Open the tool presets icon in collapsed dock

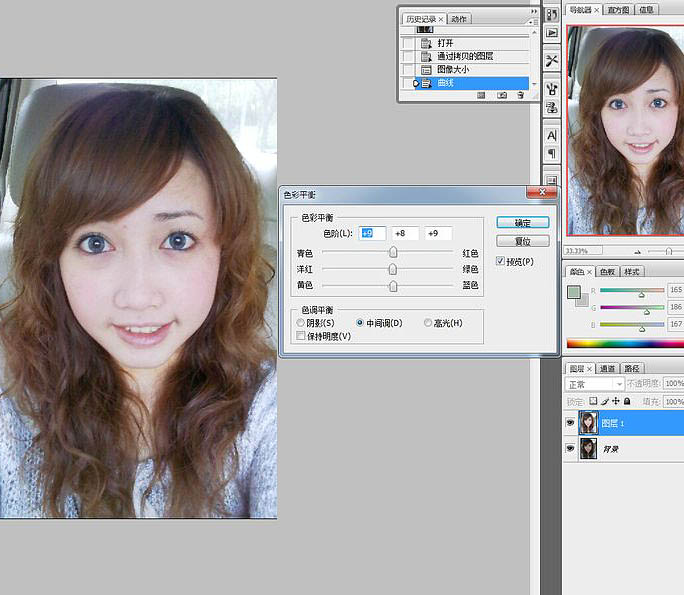[x=551, y=61]
